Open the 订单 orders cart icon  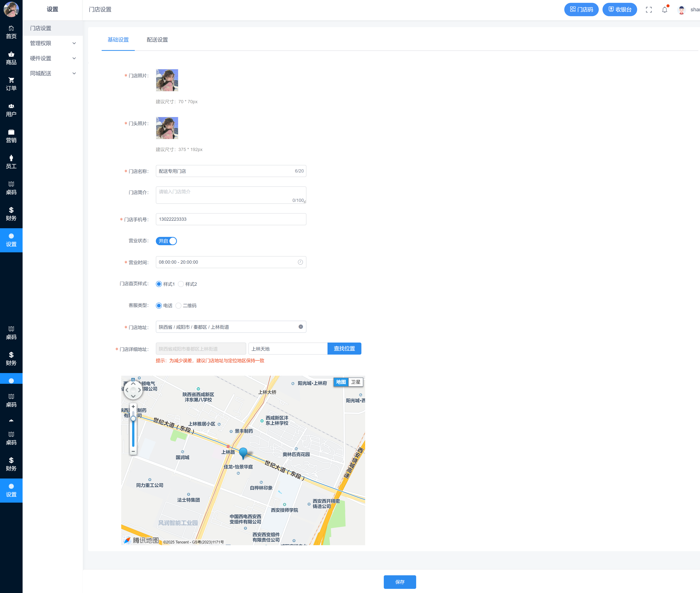(x=11, y=84)
